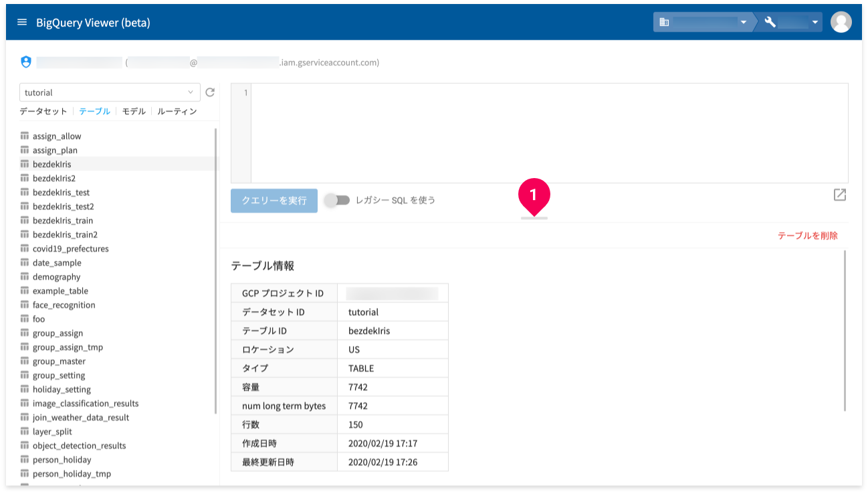
Task: Open the hamburger navigation menu
Action: [x=22, y=22]
